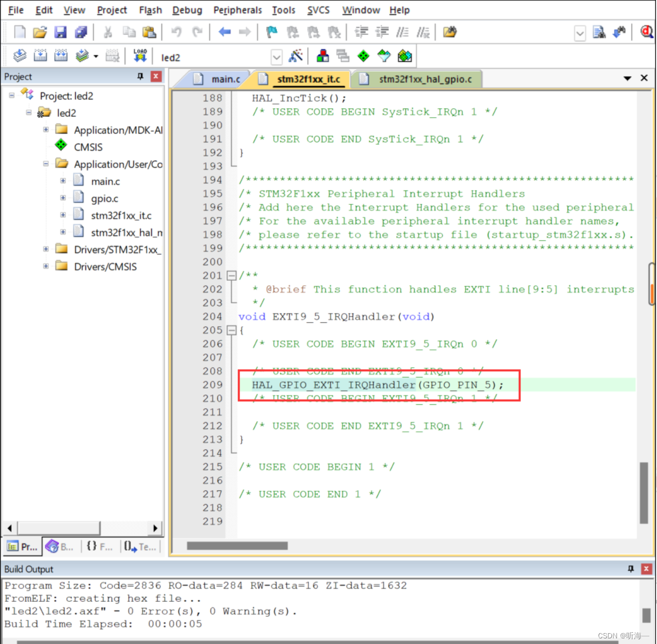The width and height of the screenshot is (657, 644).
Task: Select the Functions panel bottom tab
Action: pos(99,547)
